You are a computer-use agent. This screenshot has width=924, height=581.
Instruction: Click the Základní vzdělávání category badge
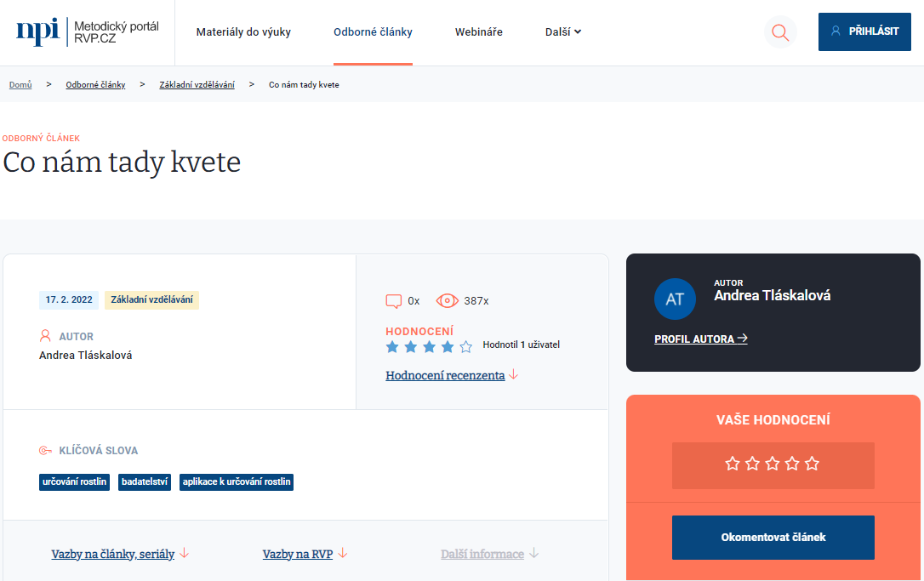coord(151,299)
